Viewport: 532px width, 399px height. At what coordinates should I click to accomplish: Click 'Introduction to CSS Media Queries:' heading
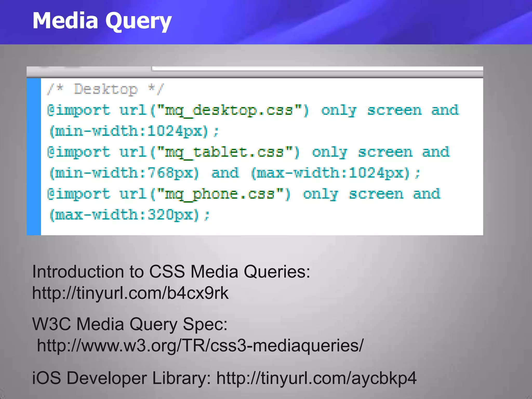171,272
